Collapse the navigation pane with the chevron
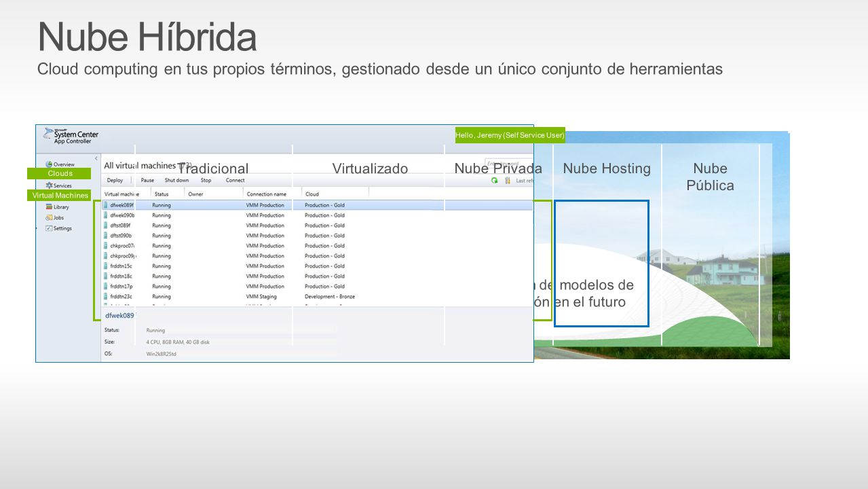This screenshot has width=868, height=489. click(96, 158)
